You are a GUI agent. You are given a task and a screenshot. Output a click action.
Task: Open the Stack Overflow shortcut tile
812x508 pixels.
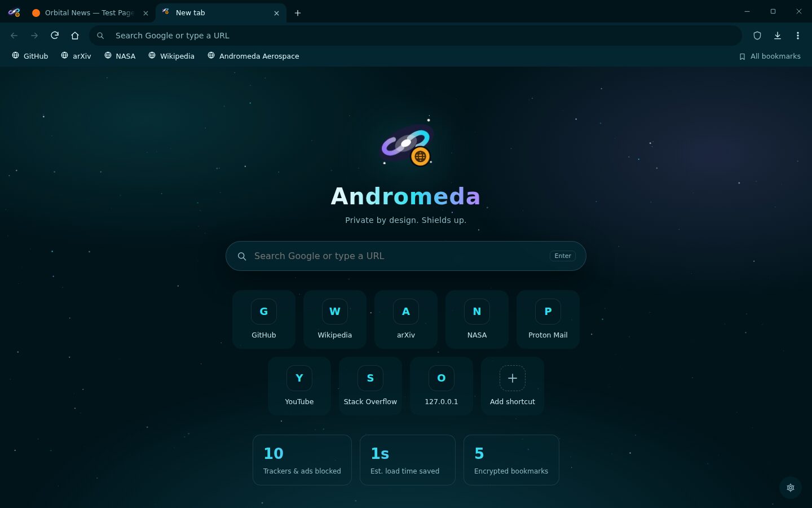click(370, 386)
